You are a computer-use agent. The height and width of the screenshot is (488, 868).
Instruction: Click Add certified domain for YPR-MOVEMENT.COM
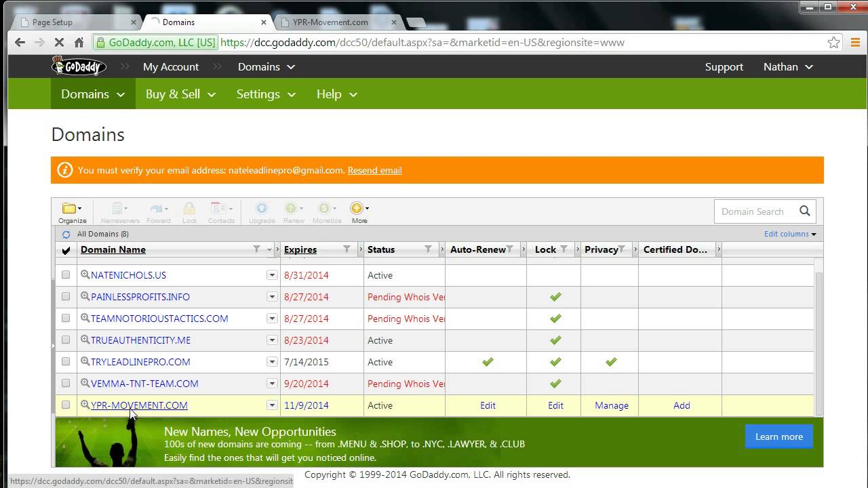click(x=682, y=405)
